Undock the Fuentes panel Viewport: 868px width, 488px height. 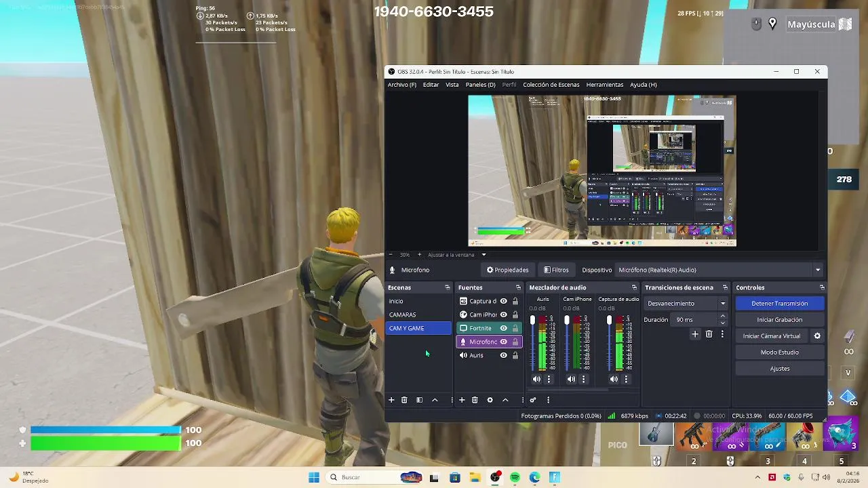click(518, 287)
